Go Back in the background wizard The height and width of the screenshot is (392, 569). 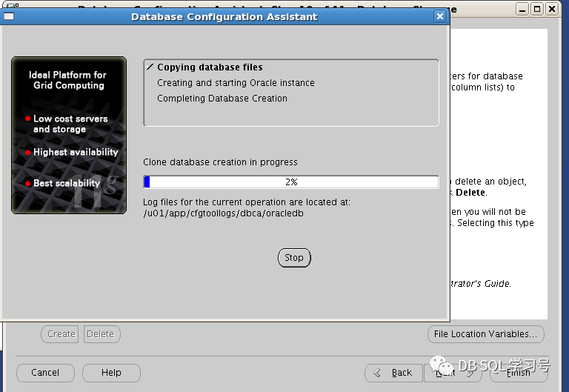(393, 373)
